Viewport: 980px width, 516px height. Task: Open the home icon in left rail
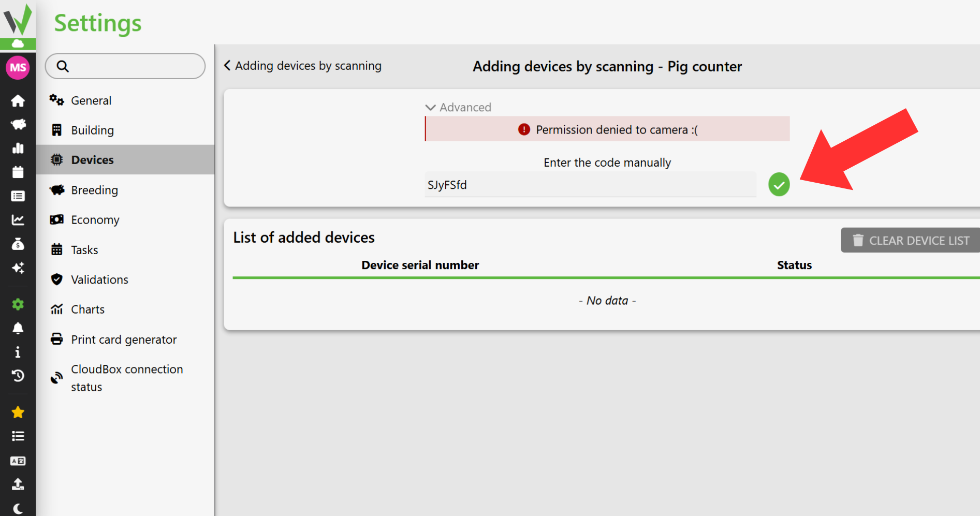pyautogui.click(x=18, y=100)
